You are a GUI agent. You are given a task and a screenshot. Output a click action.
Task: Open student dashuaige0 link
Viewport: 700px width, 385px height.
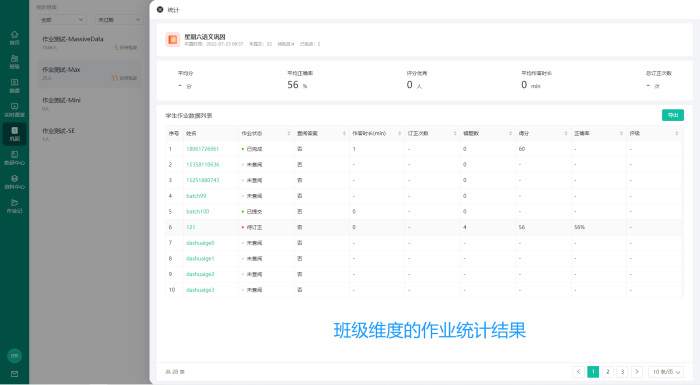click(200, 243)
